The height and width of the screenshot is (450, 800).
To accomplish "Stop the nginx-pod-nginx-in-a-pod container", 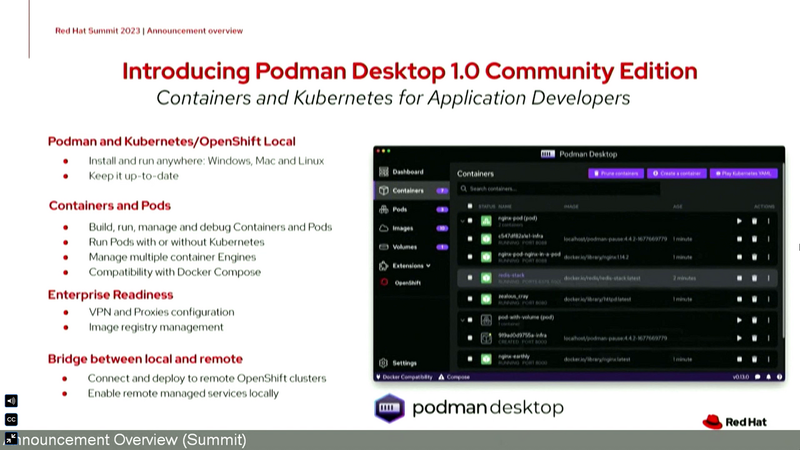I will point(739,257).
